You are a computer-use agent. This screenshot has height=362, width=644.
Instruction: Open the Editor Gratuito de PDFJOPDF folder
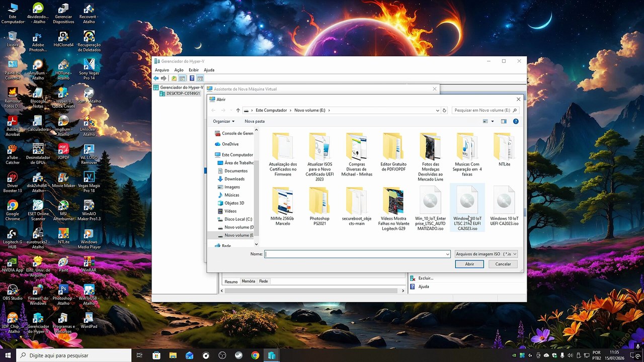pyautogui.click(x=393, y=152)
